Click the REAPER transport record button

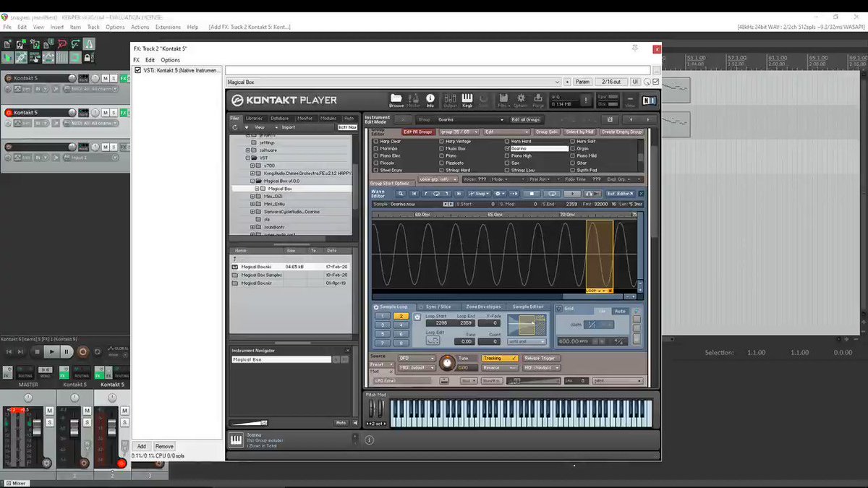pyautogui.click(x=82, y=351)
